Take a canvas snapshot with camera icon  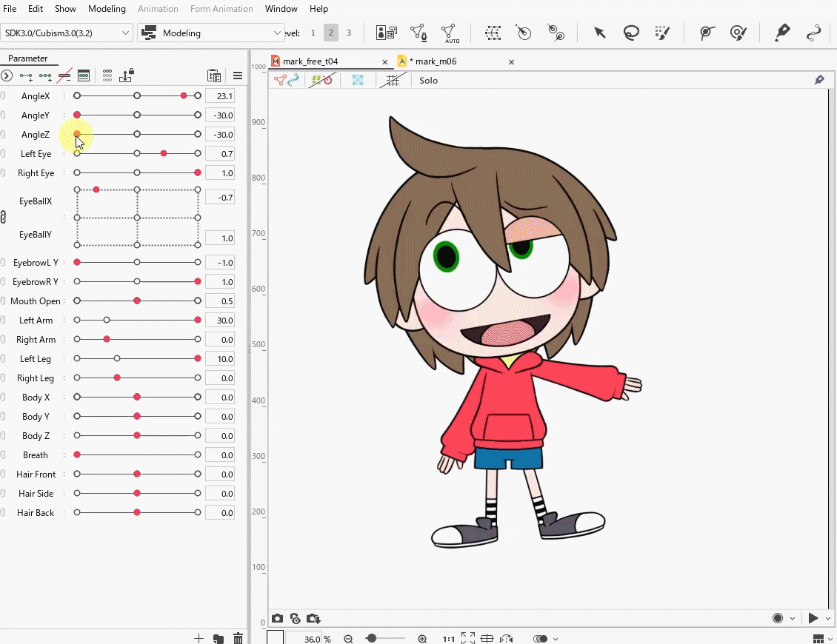(x=277, y=618)
